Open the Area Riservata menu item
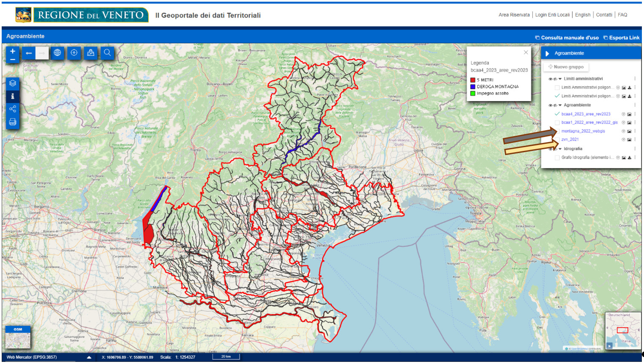This screenshot has width=644, height=364. tap(514, 15)
